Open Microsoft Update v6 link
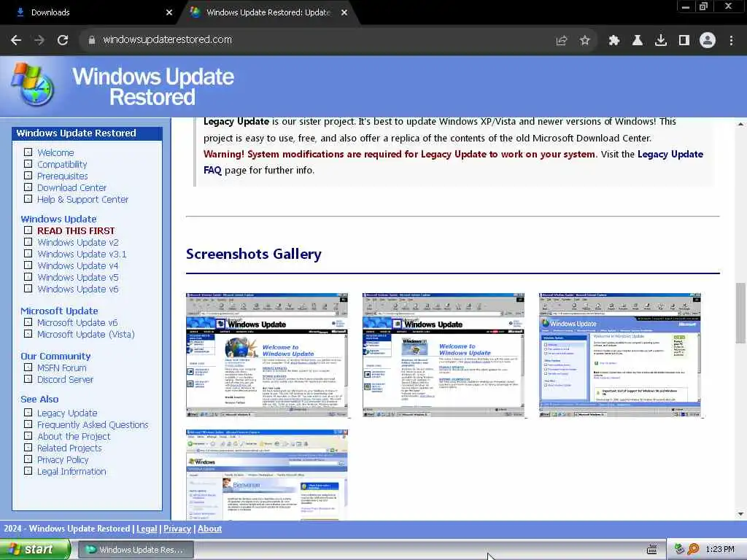This screenshot has width=747, height=560. (x=77, y=323)
